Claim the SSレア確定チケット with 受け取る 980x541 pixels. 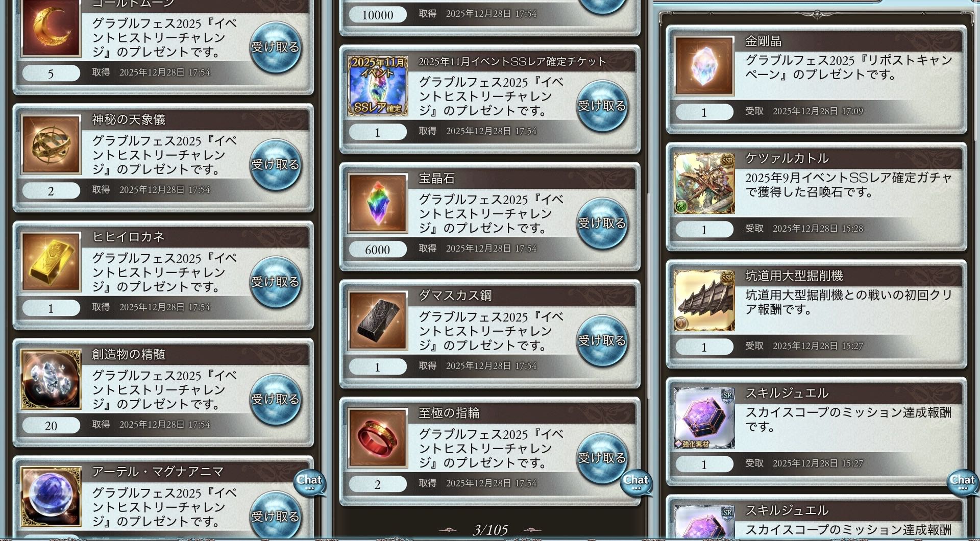coord(602,106)
